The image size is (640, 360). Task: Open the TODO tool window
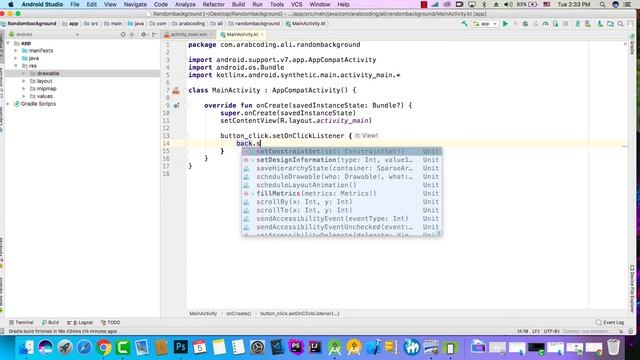click(x=111, y=322)
